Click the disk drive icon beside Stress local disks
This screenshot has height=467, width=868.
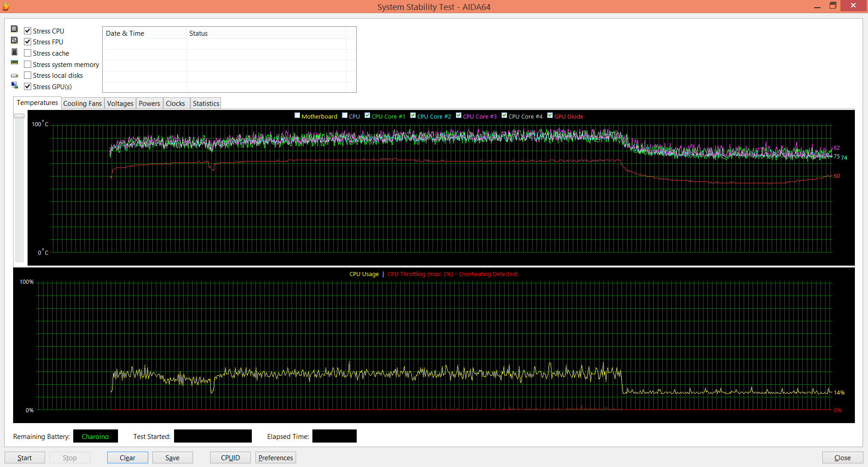(14, 76)
